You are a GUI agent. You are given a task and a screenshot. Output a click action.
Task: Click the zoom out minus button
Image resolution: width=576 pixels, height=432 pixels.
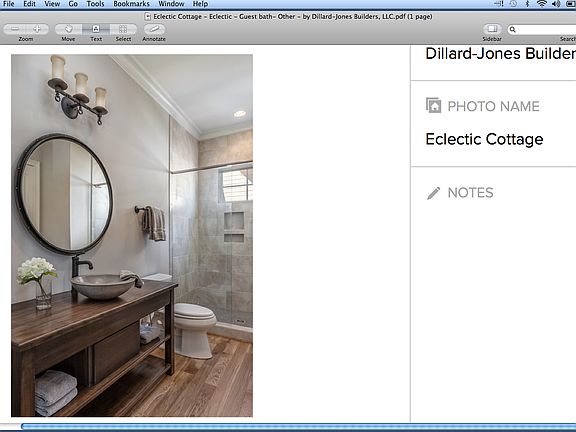(15, 29)
